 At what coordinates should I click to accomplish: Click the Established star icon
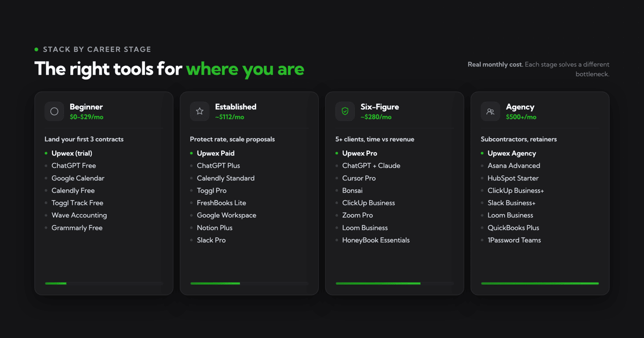pyautogui.click(x=200, y=112)
